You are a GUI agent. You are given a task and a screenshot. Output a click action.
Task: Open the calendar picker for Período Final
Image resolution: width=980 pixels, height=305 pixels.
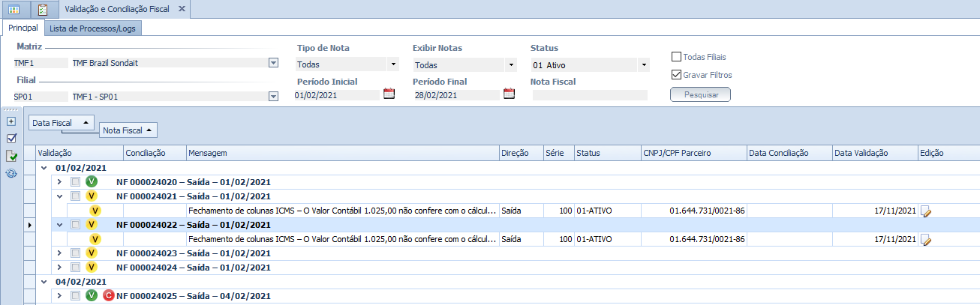click(x=509, y=94)
